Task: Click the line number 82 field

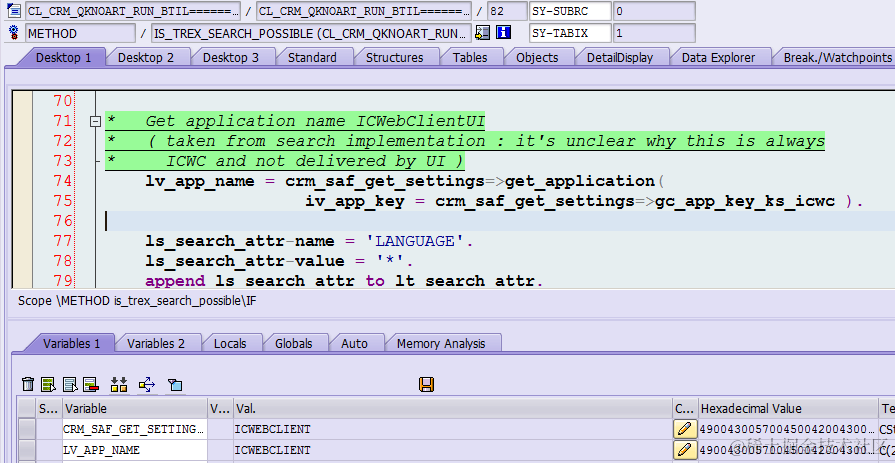Action: click(x=507, y=11)
